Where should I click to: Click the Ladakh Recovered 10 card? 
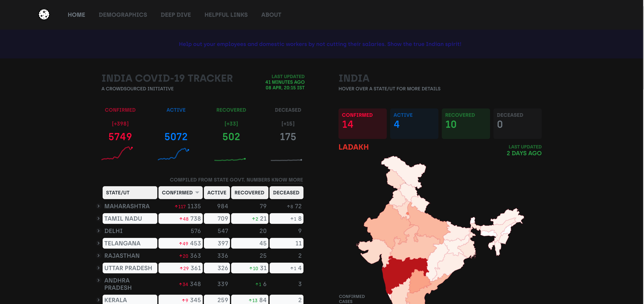[x=466, y=124]
